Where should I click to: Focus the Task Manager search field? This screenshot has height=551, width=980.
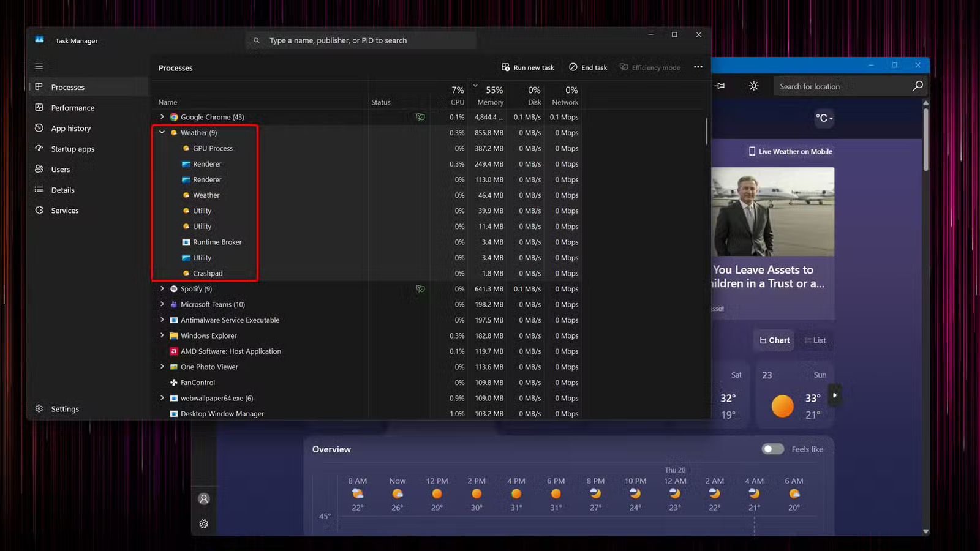361,40
